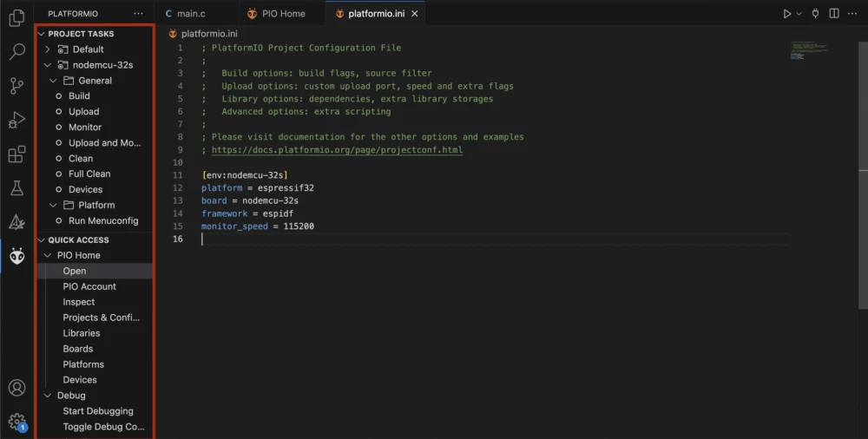Expand the Platform tasks folder
This screenshot has width=868, height=439.
point(54,206)
